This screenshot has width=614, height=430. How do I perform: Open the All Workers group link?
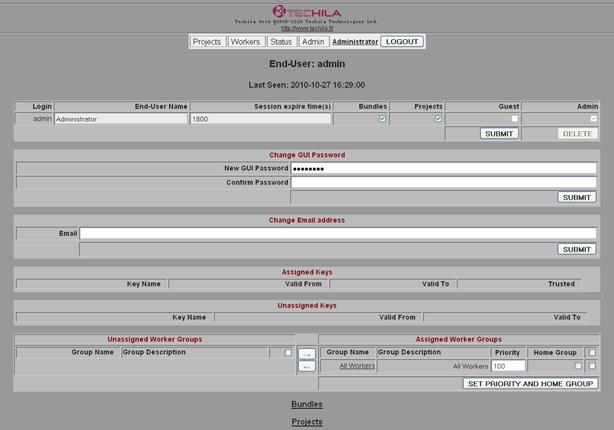click(357, 366)
